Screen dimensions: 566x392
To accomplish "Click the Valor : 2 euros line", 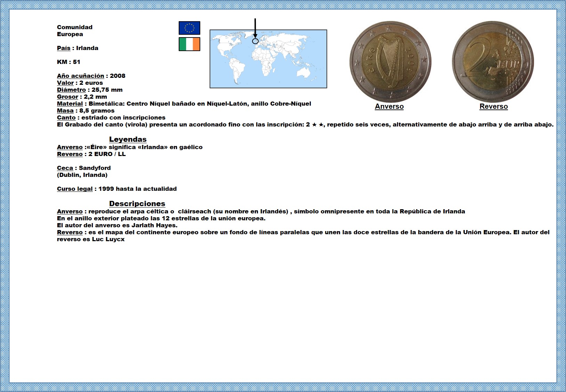I will coord(80,83).
